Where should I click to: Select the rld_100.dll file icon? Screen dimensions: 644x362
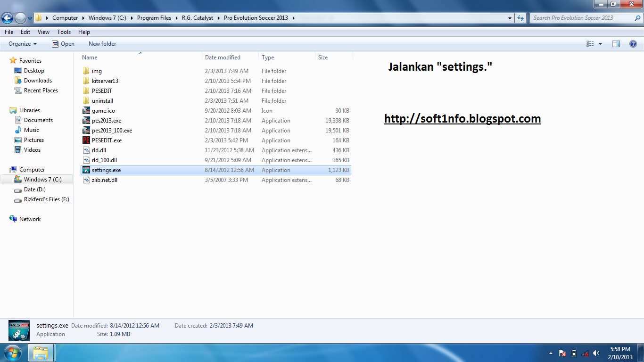[86, 160]
